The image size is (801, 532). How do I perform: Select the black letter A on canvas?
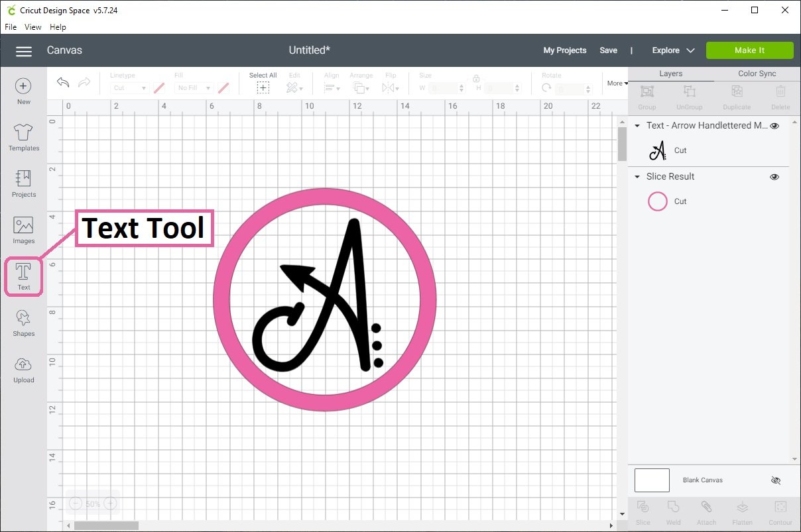point(318,295)
